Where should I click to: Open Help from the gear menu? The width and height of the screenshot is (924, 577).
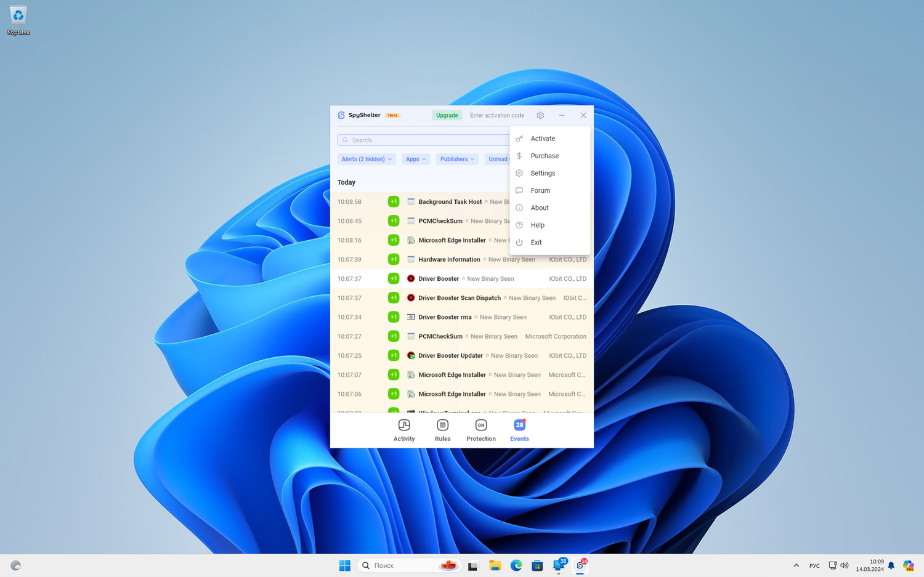click(x=549, y=225)
